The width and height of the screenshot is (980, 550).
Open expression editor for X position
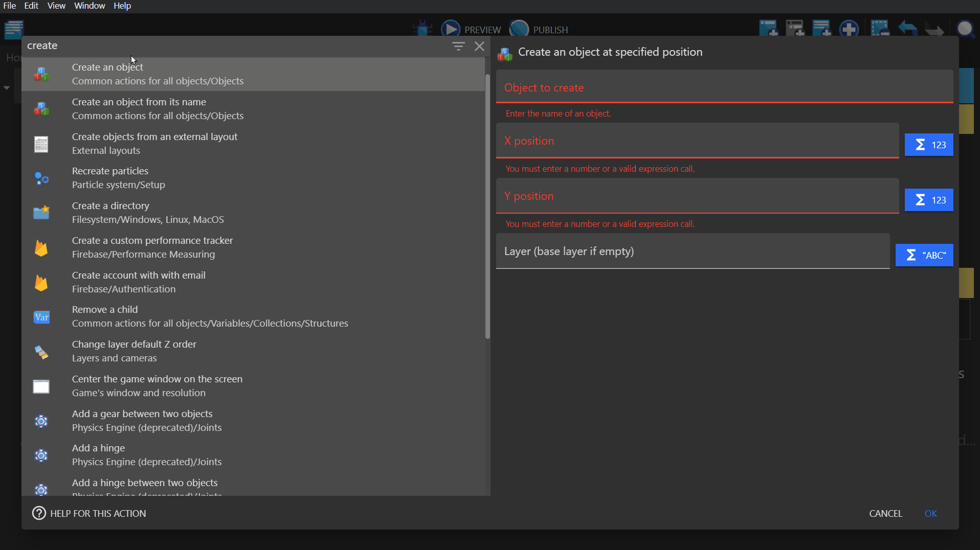click(928, 145)
